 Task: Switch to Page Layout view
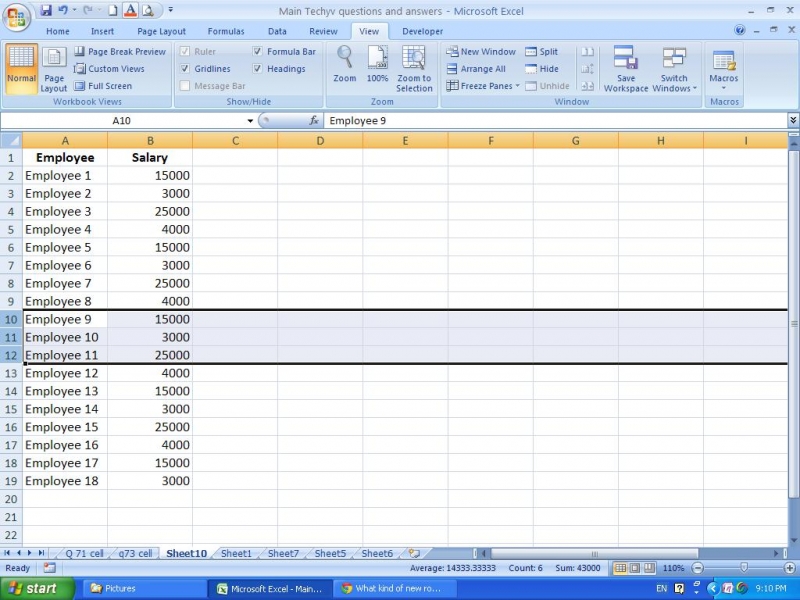coord(54,67)
